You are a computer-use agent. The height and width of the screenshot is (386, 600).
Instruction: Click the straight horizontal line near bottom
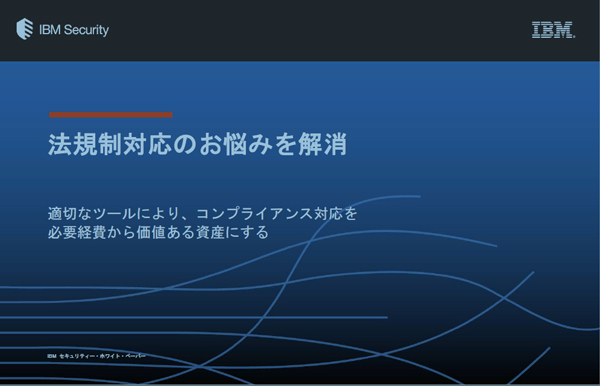coord(194,317)
